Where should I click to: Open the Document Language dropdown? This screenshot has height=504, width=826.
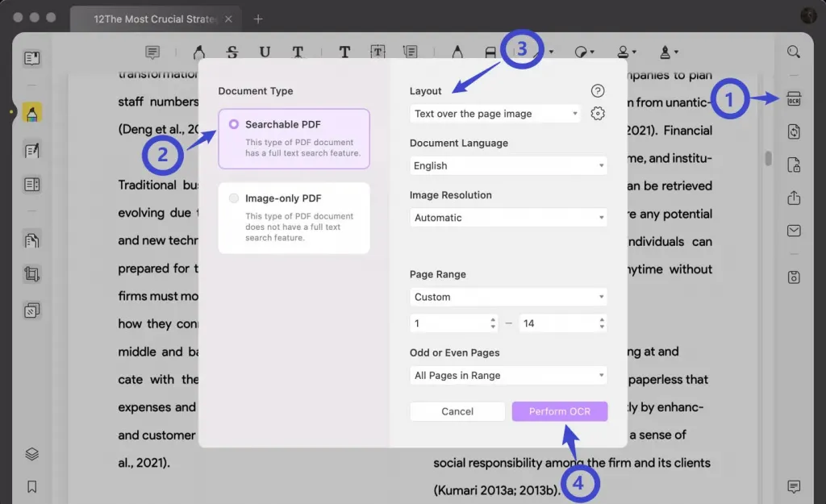tap(508, 165)
